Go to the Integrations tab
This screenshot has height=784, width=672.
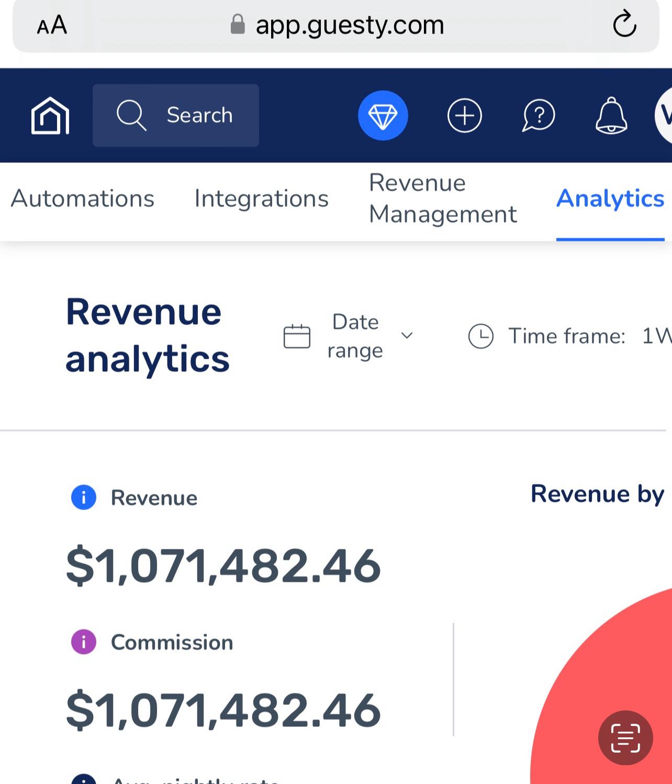[x=261, y=198]
